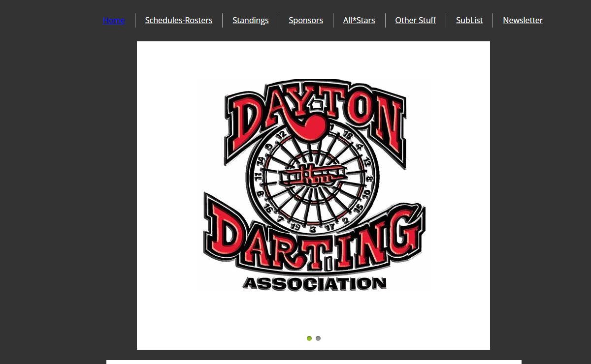This screenshot has height=364, width=591.
Task: Navigate to the All*Stars page
Action: [359, 20]
